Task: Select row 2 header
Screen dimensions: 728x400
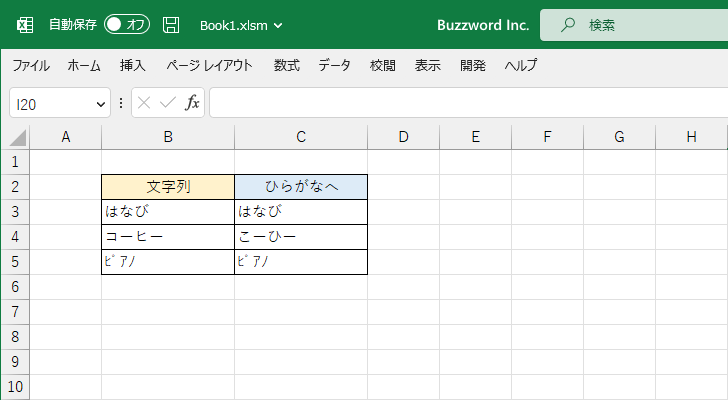Action: click(x=15, y=187)
